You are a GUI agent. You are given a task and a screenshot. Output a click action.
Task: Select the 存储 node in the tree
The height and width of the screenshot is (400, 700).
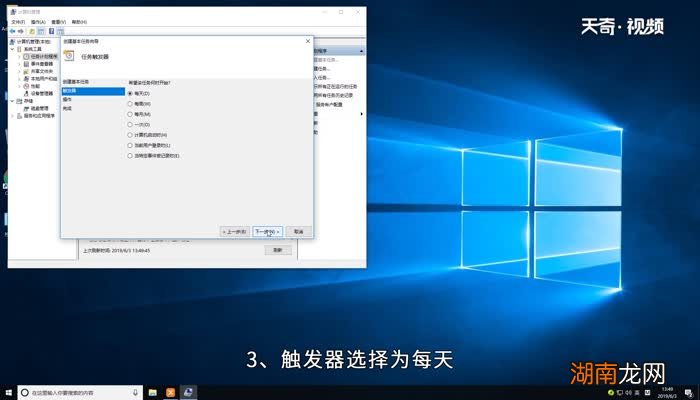click(x=28, y=101)
